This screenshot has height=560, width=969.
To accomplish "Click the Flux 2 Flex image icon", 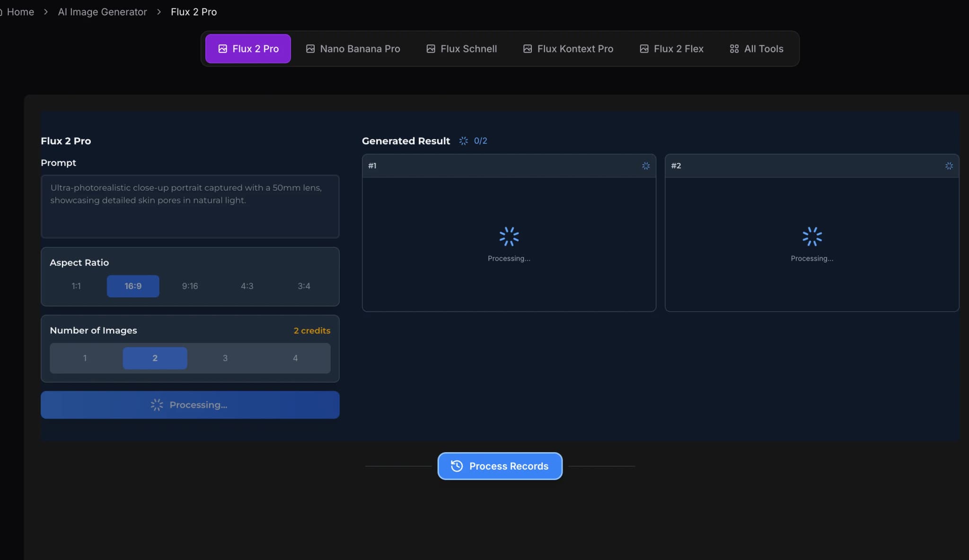I will click(x=643, y=48).
